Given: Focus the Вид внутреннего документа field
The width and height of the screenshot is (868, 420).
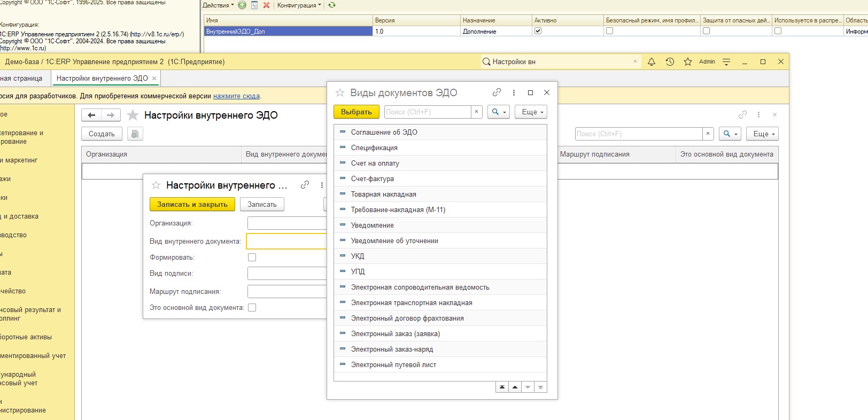Looking at the screenshot, I should coord(287,242).
